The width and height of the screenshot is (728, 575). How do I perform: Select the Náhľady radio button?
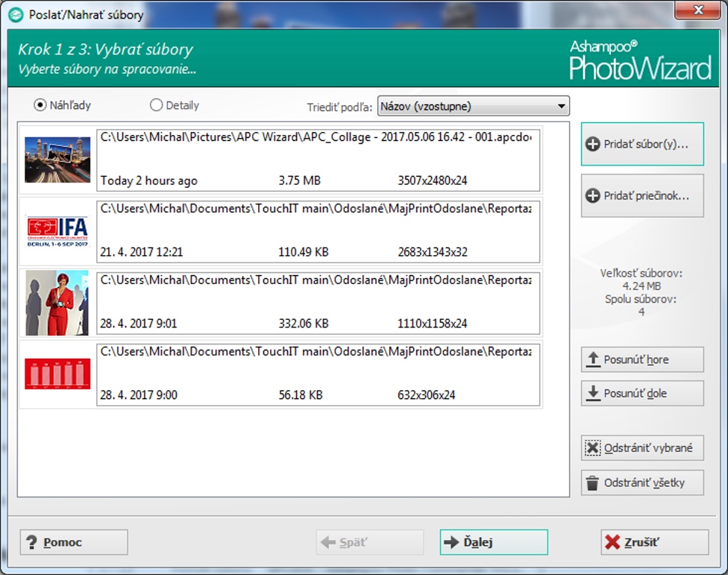click(x=40, y=105)
